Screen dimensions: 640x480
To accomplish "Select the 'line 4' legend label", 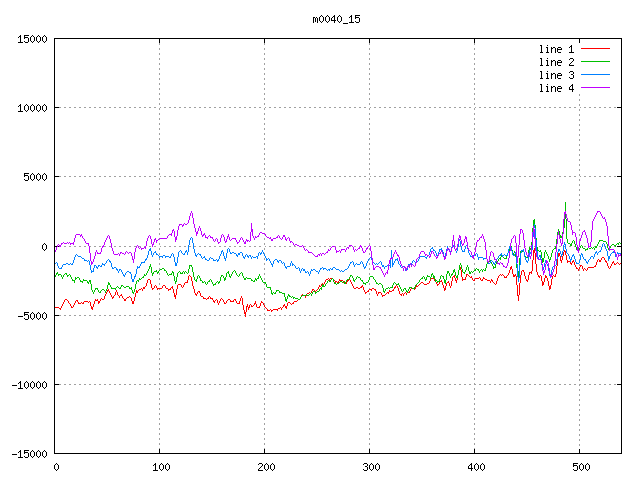I will (556, 88).
